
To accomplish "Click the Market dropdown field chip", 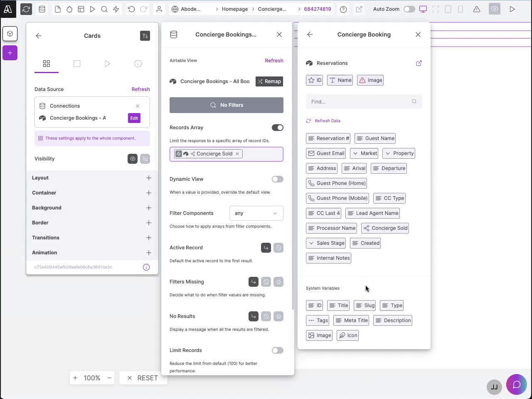I will coord(364,153).
